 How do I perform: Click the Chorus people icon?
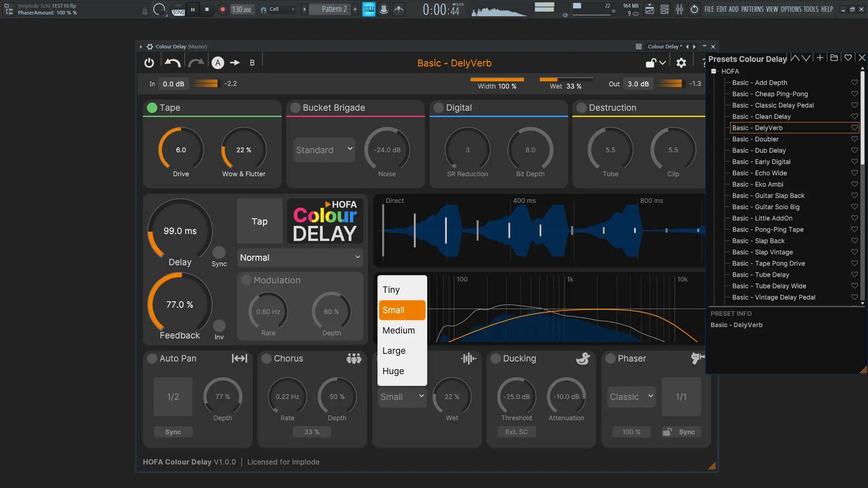[354, 358]
